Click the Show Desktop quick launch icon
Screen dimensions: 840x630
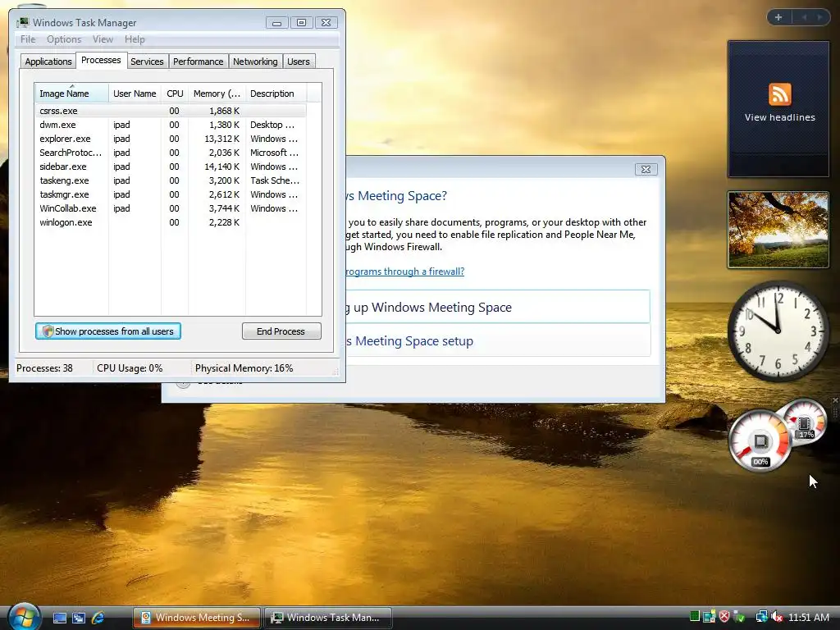(59, 618)
